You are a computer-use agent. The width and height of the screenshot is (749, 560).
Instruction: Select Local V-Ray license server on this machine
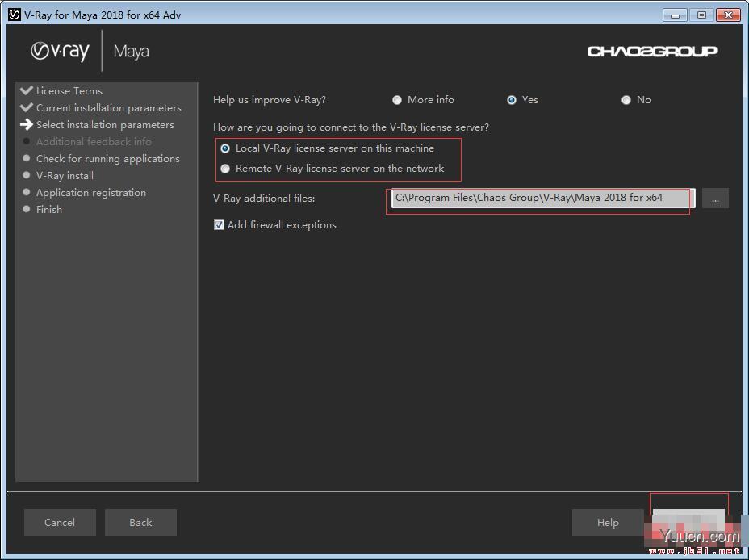(x=225, y=148)
